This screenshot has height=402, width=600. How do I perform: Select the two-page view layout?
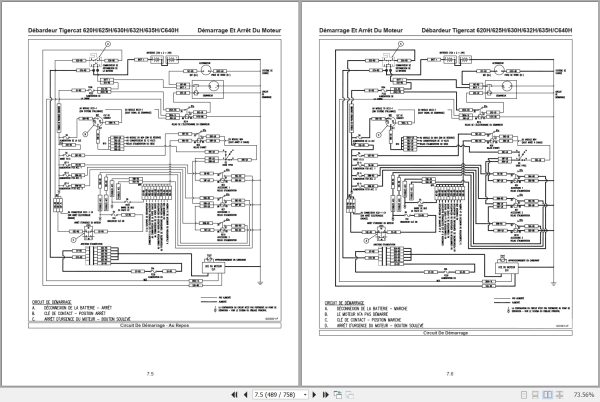pyautogui.click(x=548, y=394)
